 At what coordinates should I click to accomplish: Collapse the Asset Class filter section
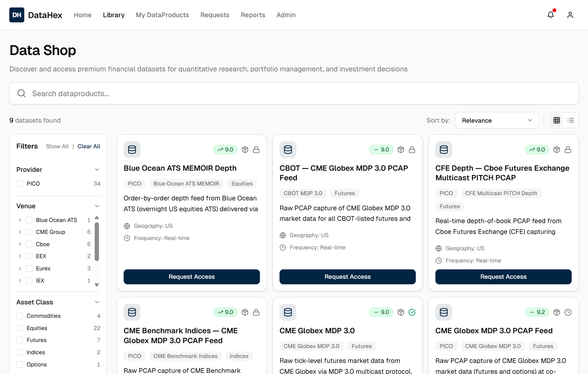pos(97,302)
